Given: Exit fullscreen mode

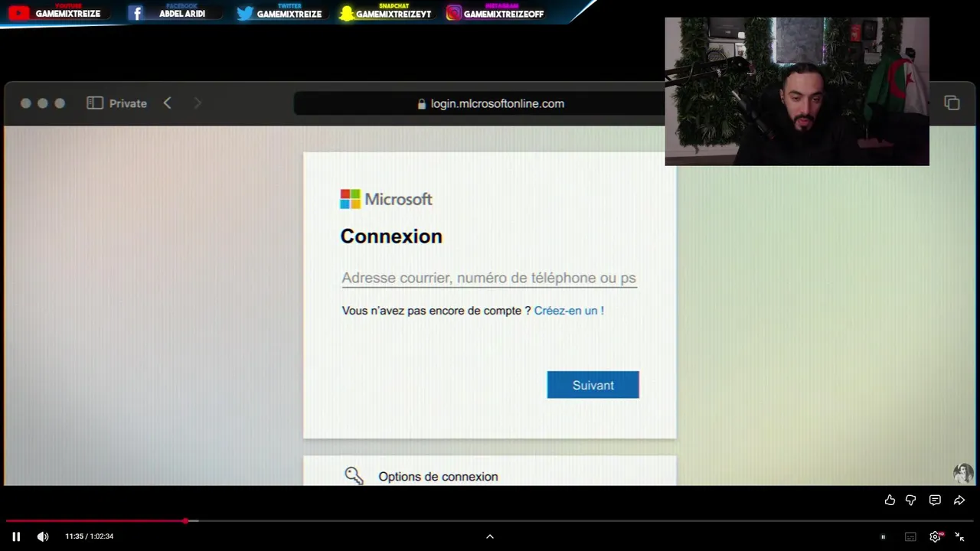Looking at the screenshot, I should (959, 536).
